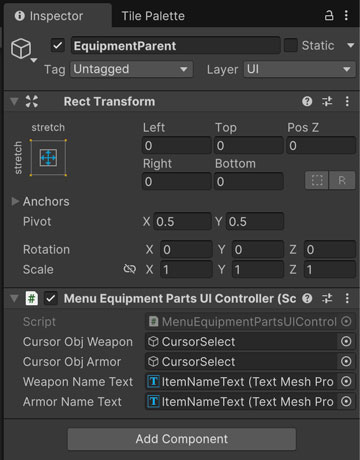
Task: Collapse the Rect Transform component
Action: [x=14, y=101]
